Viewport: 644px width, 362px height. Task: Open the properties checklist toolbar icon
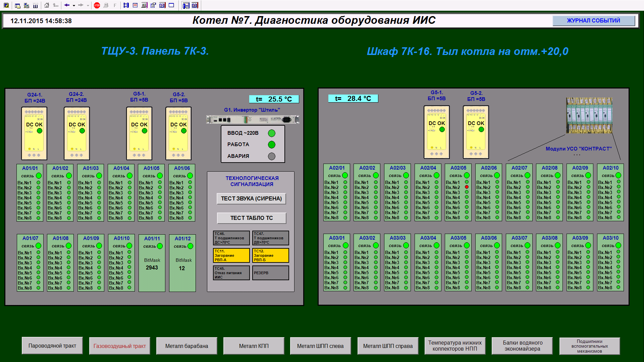tap(153, 5)
